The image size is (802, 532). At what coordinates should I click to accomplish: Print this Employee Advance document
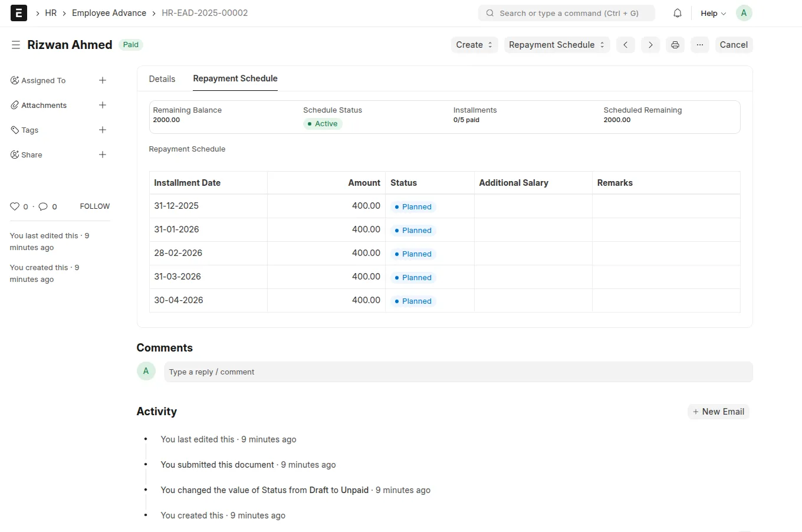[x=675, y=44]
